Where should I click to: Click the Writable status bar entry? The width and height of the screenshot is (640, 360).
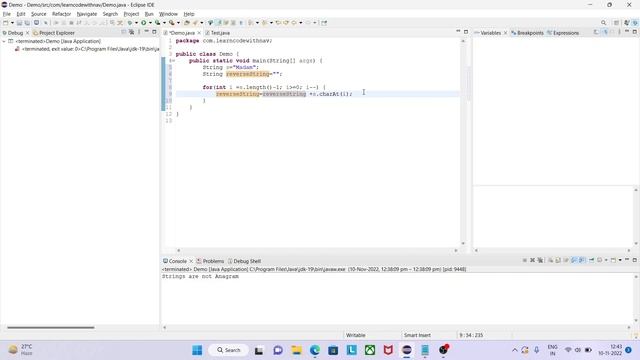coord(356,335)
